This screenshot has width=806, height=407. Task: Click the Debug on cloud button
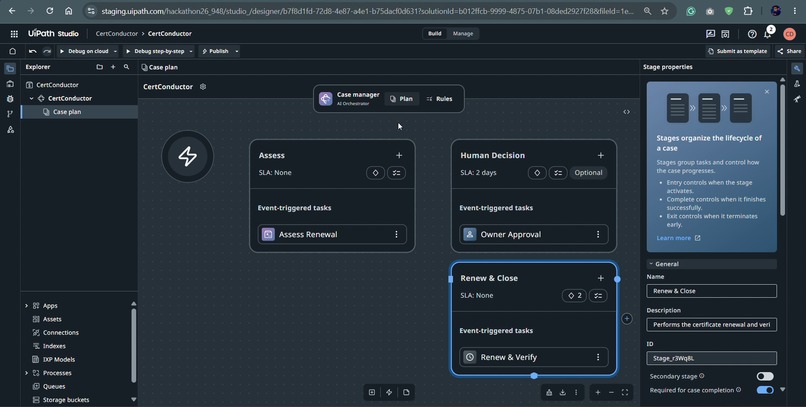point(84,51)
